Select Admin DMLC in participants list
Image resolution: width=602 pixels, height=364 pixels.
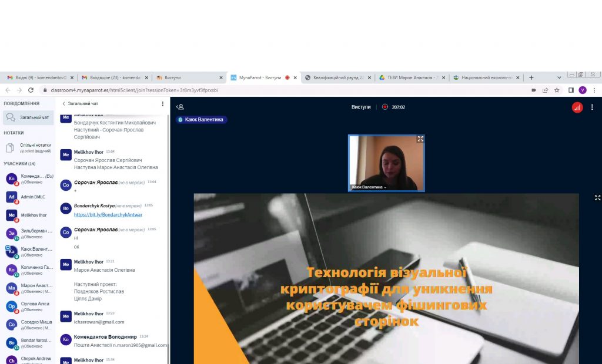(x=32, y=197)
